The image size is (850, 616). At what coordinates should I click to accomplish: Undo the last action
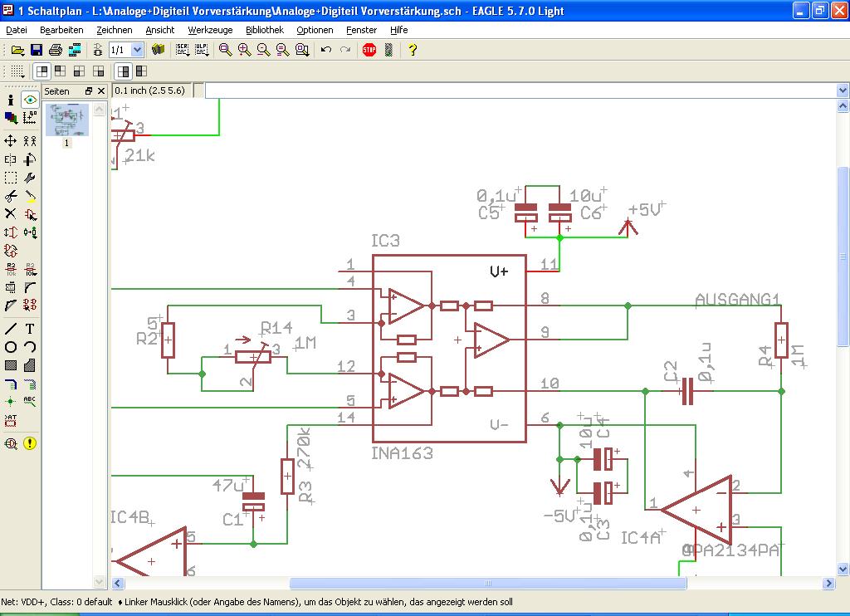click(x=325, y=50)
